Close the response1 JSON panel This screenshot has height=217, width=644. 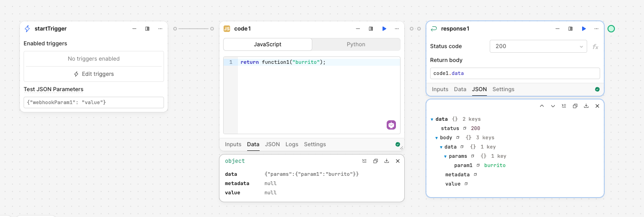point(597,106)
